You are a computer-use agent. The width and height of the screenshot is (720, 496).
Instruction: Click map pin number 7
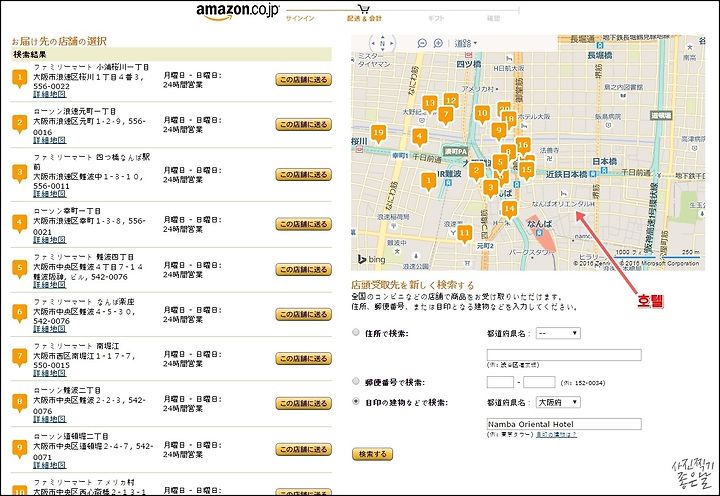(445, 116)
